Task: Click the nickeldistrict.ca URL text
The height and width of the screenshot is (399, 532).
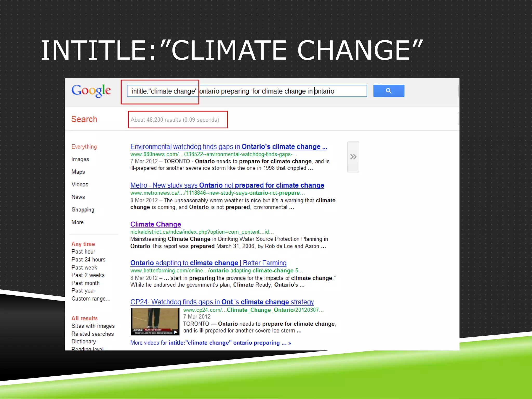Action: click(x=202, y=232)
